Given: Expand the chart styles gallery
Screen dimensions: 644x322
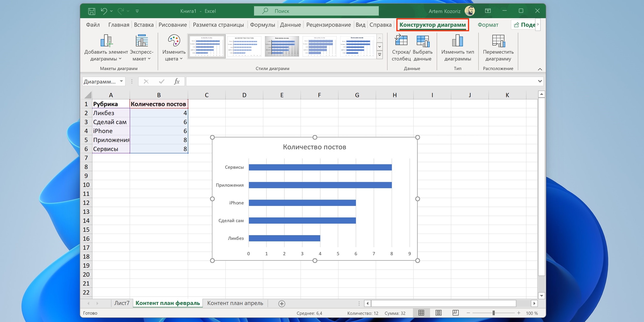Looking at the screenshot, I should click(379, 55).
